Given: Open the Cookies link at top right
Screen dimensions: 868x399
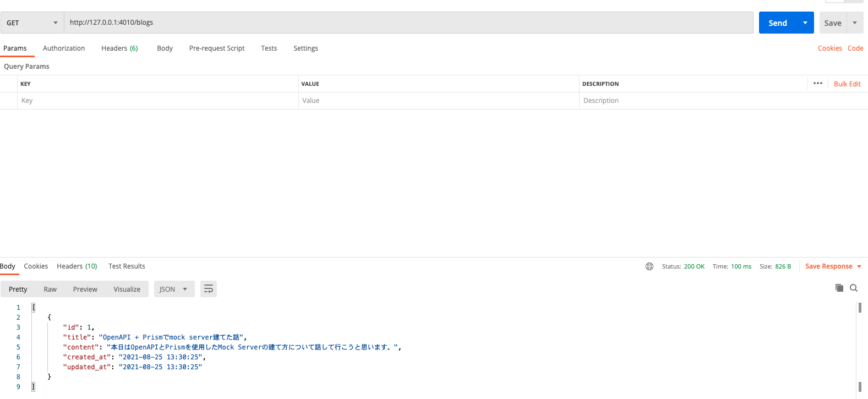Looking at the screenshot, I should (x=829, y=48).
